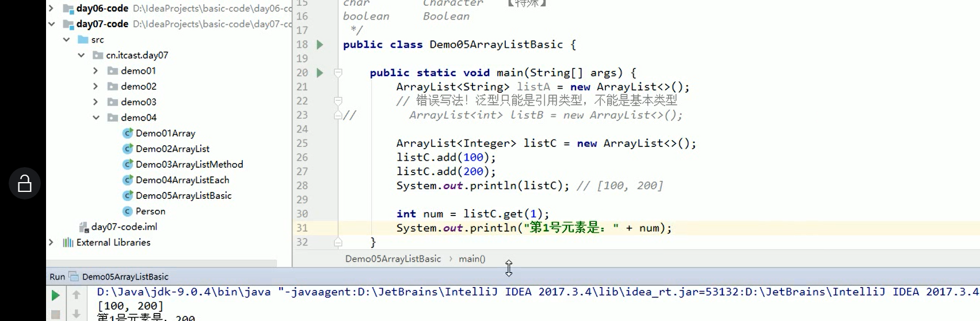Click the Person class icon
Screen dimensions: 980x321
click(x=128, y=211)
